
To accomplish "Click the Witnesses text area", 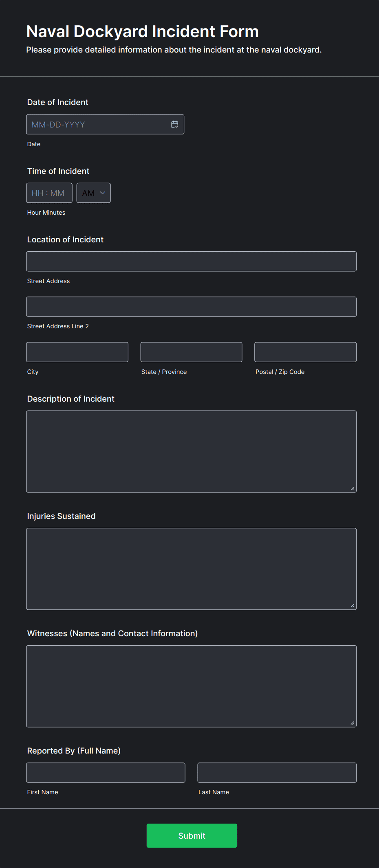I will (x=191, y=686).
